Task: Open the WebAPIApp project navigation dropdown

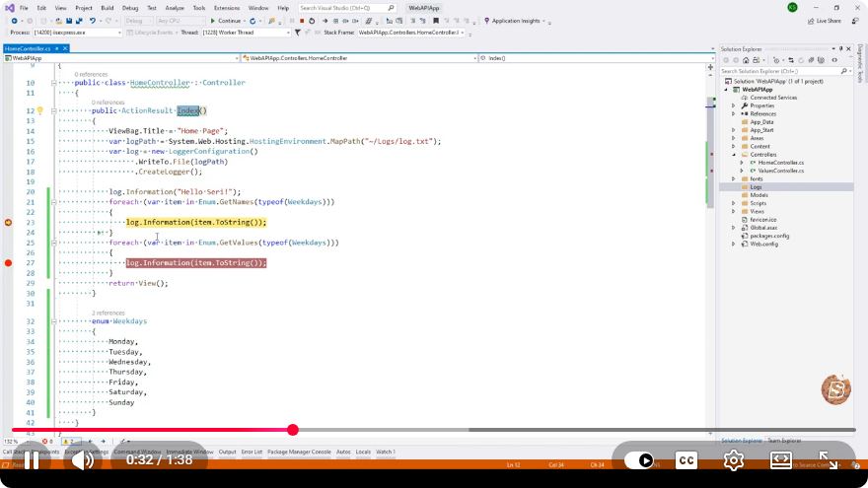Action: tap(121, 57)
